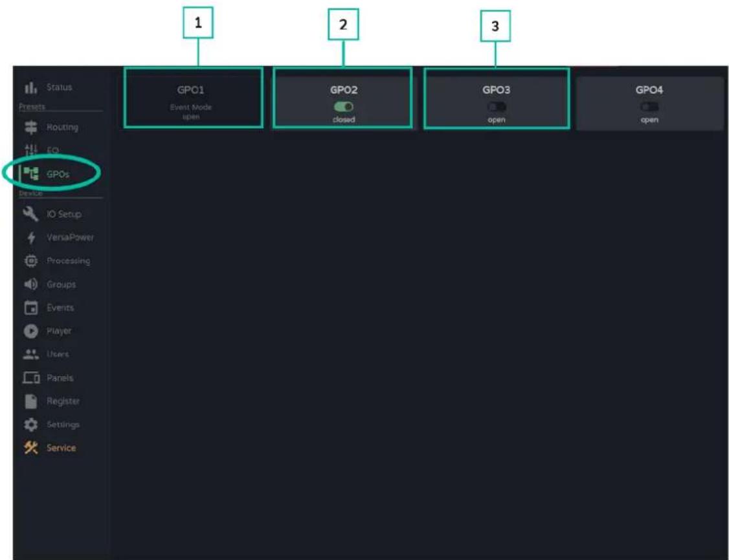729x560 pixels.
Task: Click the IO Setup wrench icon
Action: [x=30, y=214]
